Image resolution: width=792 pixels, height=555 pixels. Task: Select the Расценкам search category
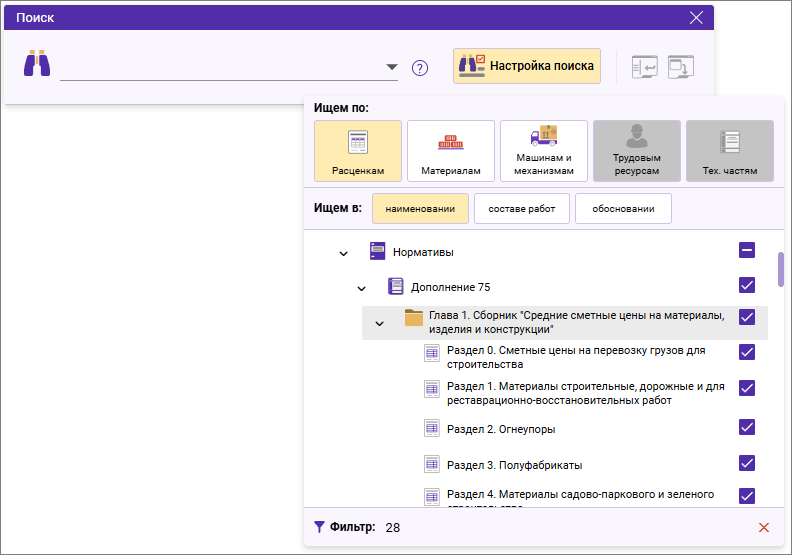point(358,151)
